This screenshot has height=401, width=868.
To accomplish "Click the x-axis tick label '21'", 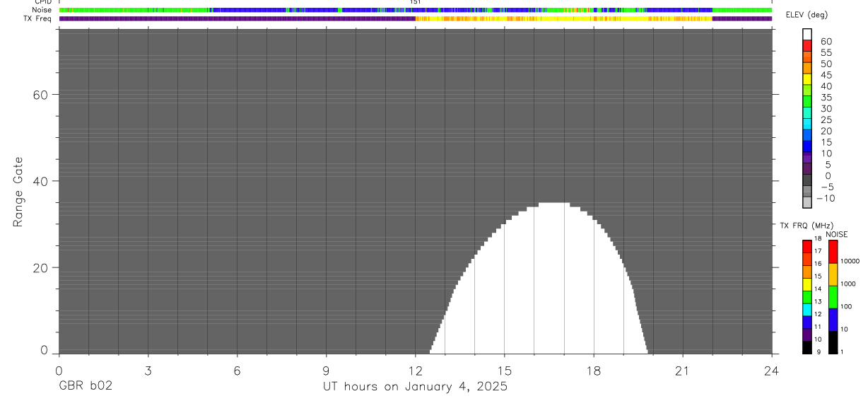I will pos(682,371).
